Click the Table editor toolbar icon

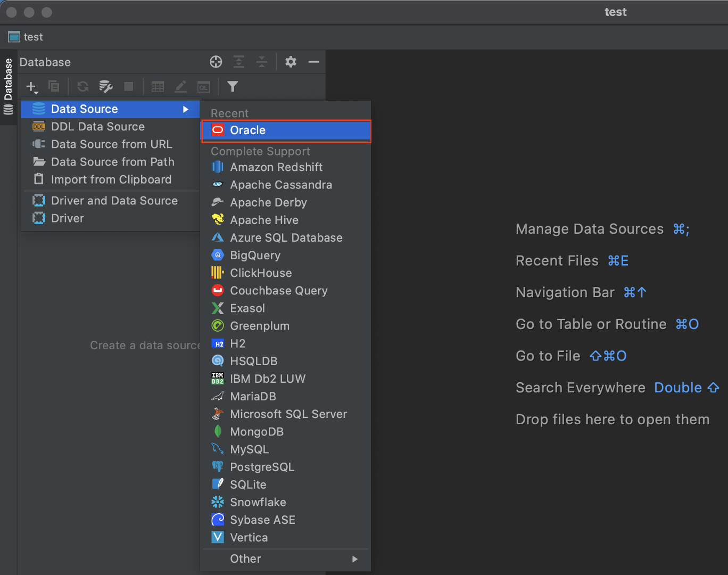(x=158, y=86)
